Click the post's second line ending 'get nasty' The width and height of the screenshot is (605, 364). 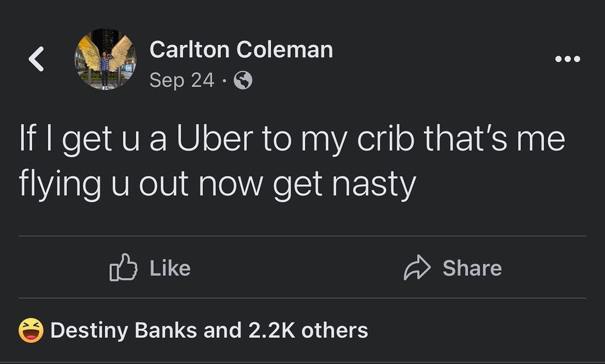point(217,185)
